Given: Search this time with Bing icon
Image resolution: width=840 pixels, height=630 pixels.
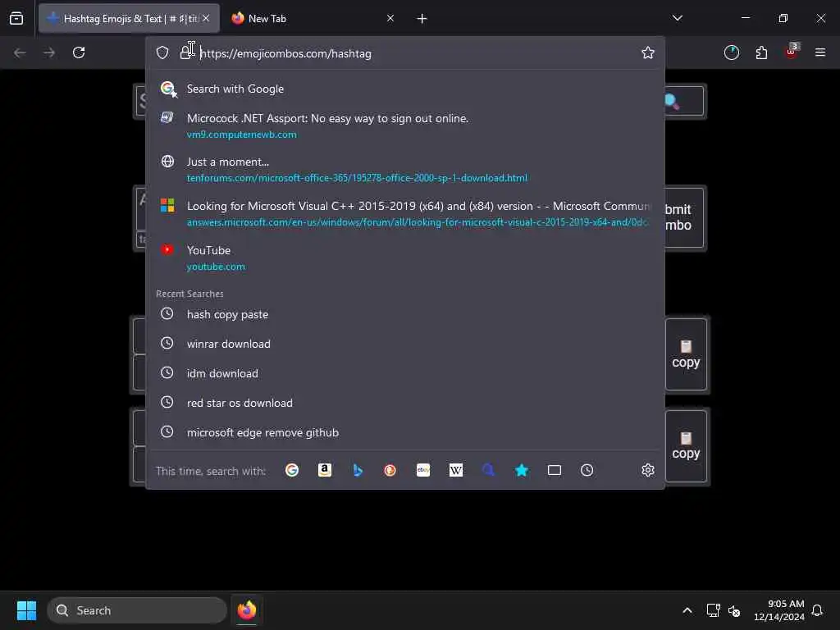Looking at the screenshot, I should point(358,470).
